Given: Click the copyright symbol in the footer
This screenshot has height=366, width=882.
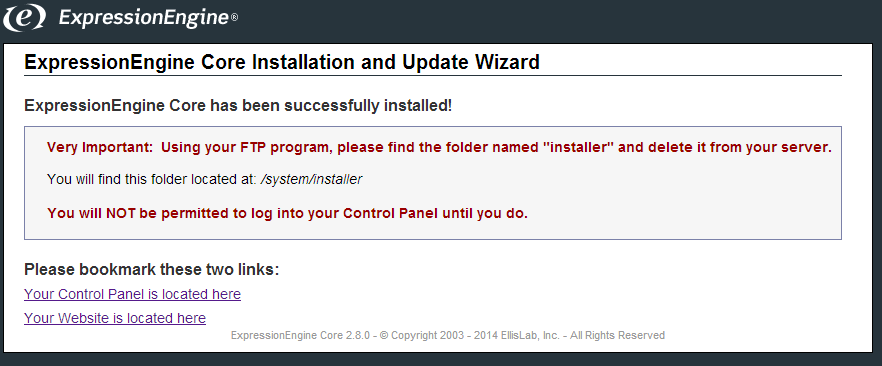Looking at the screenshot, I should pos(384,336).
